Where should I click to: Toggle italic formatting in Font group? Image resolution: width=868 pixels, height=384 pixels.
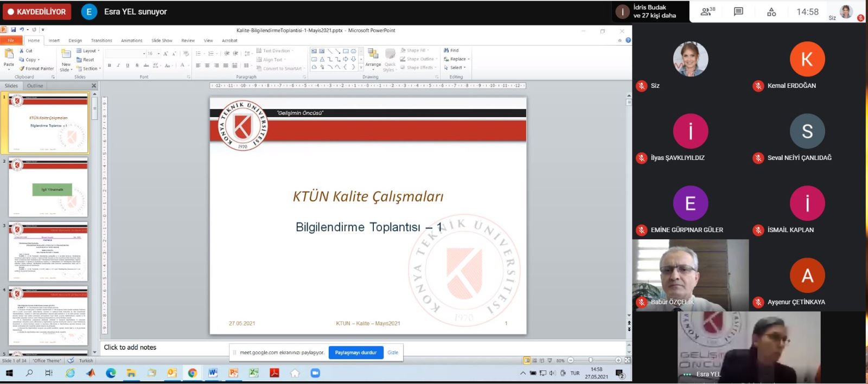(x=118, y=65)
